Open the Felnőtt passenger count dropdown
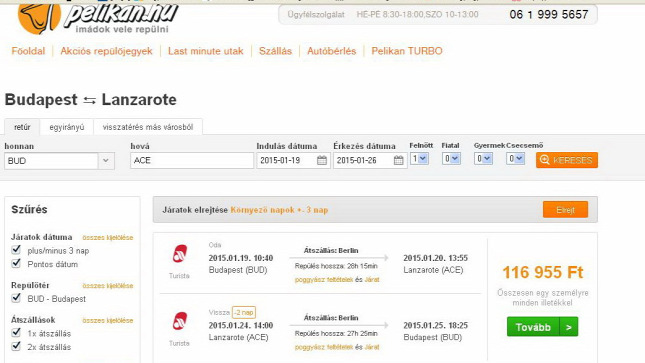645x363 pixels. click(419, 158)
